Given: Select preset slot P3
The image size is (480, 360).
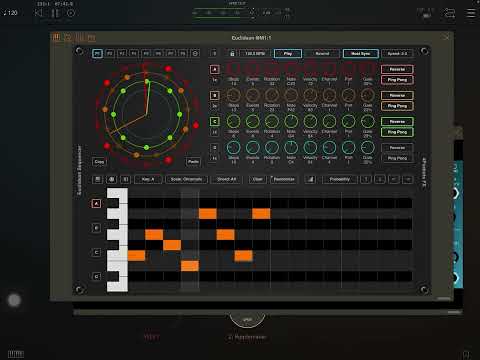Looking at the screenshot, I should coord(122,53).
